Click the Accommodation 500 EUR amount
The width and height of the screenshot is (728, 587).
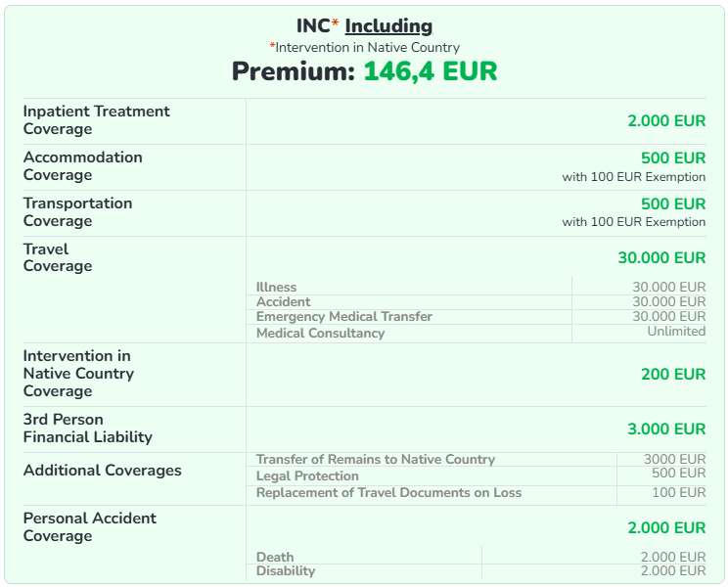[673, 158]
